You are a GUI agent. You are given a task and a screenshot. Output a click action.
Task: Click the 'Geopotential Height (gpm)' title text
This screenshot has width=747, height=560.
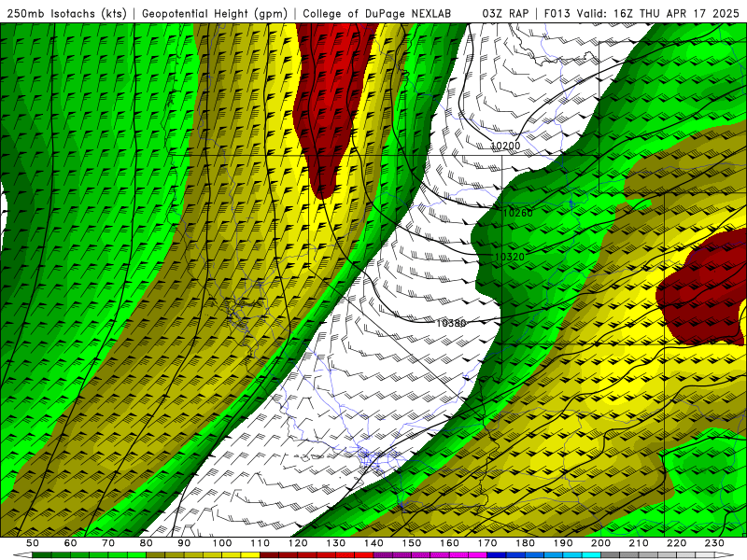(x=215, y=14)
